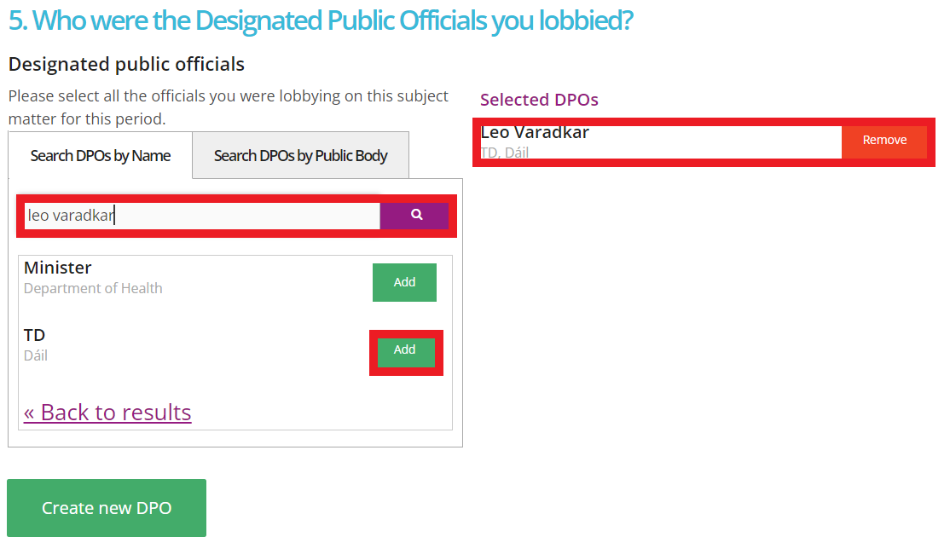Click the Department of Health subtitle
This screenshot has height=560, width=950.
point(93,288)
